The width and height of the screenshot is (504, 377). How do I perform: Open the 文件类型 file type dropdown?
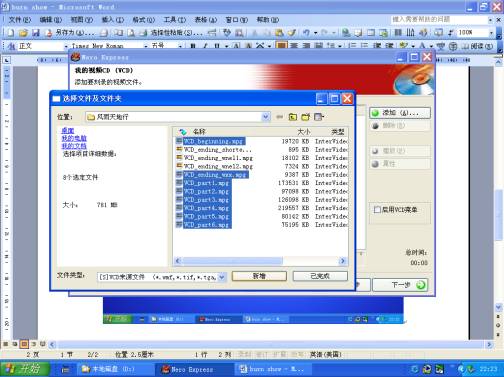pyautogui.click(x=222, y=277)
